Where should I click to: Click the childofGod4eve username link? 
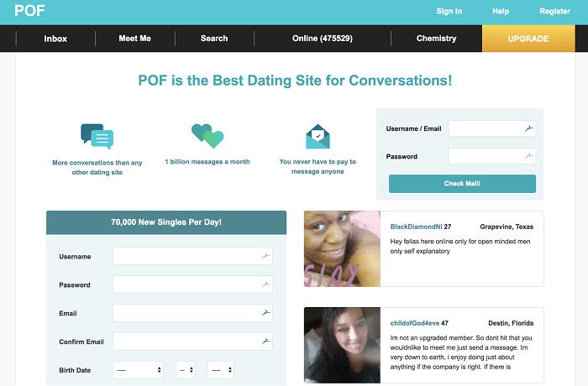[x=415, y=323]
